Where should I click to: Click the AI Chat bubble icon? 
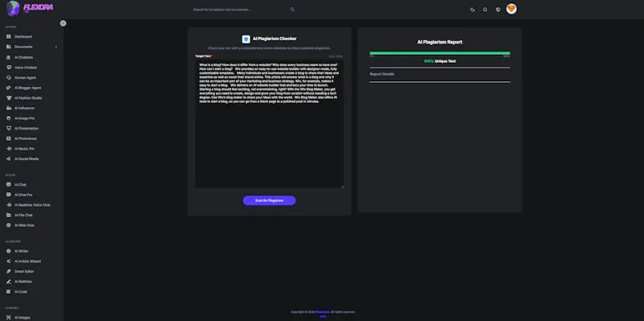pyautogui.click(x=9, y=185)
